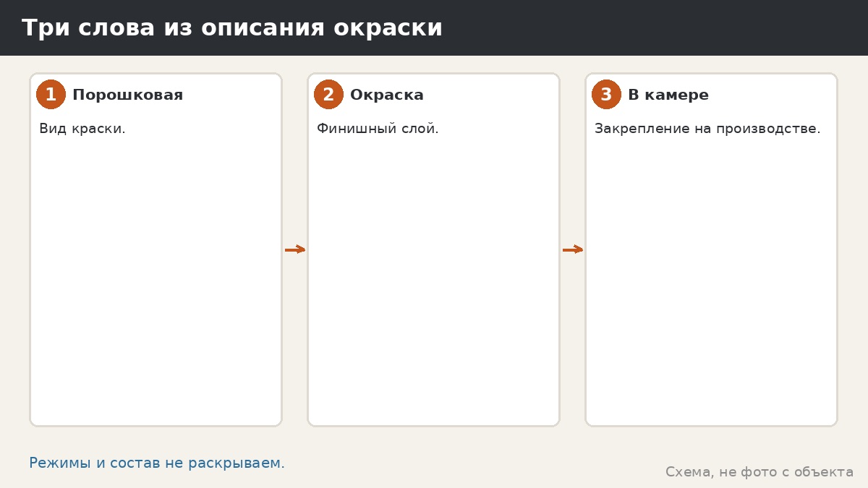Click the text "Закрепление на производстве."
868x488 pixels.
click(x=707, y=129)
